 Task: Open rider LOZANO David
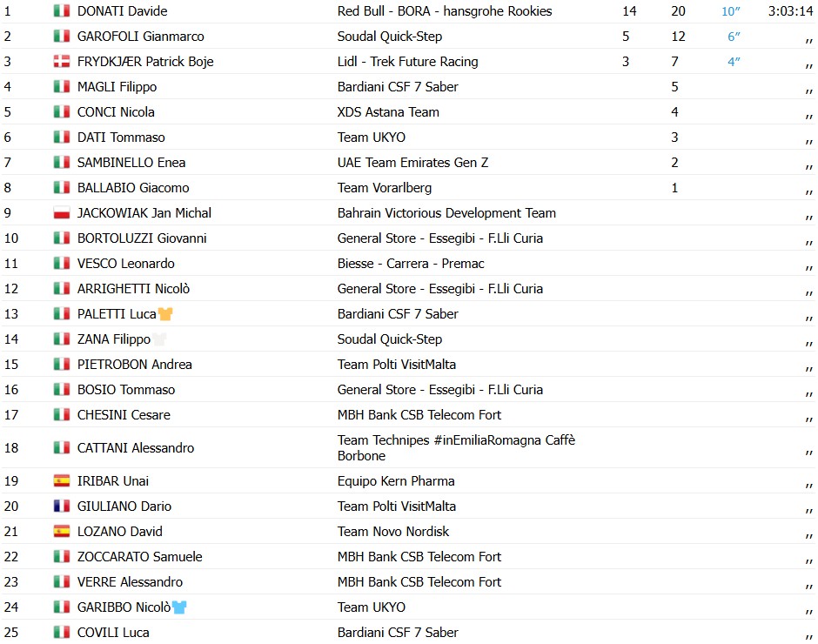119,531
